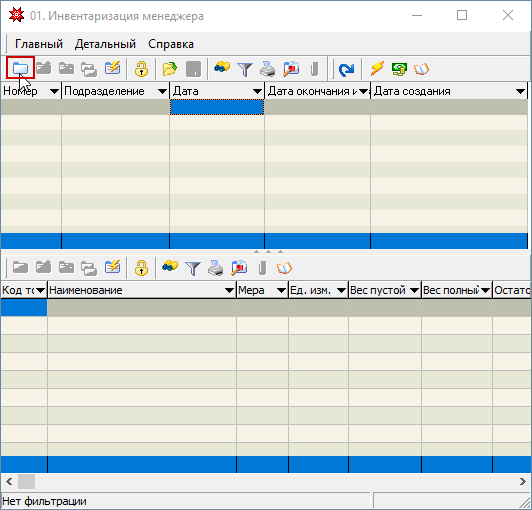The height and width of the screenshot is (510, 532).
Task: Expand the Подразделение column dropdown
Action: pyautogui.click(x=163, y=91)
